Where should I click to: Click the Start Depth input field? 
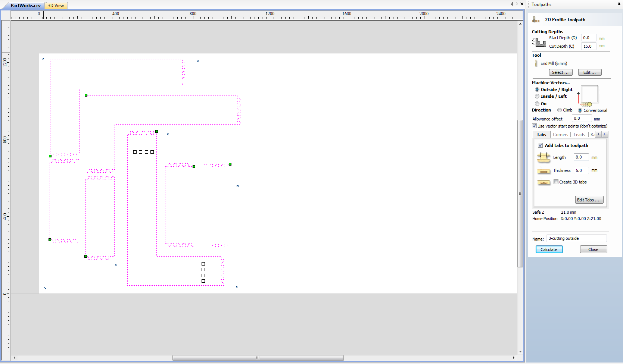point(589,38)
